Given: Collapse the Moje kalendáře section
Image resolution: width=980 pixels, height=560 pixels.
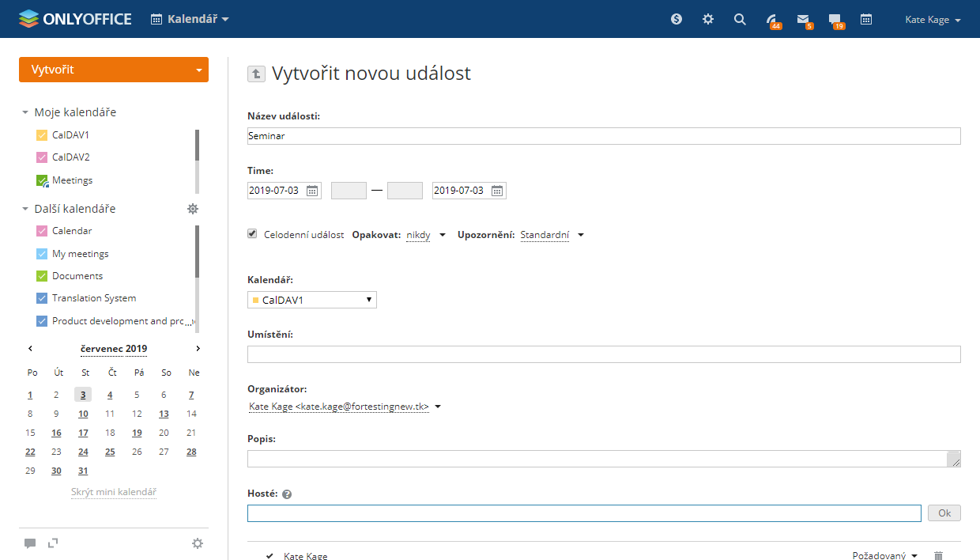Looking at the screenshot, I should [x=25, y=112].
